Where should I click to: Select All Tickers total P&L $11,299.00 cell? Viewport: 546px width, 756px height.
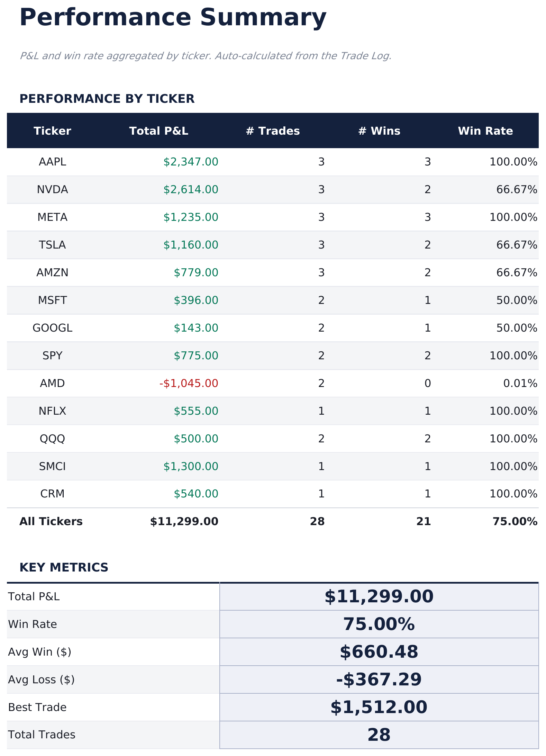184,521
